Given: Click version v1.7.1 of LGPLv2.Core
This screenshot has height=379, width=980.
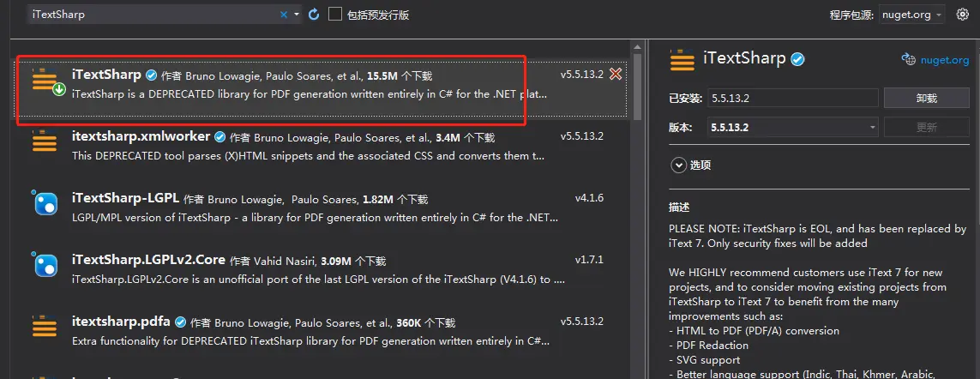Looking at the screenshot, I should click(x=589, y=260).
